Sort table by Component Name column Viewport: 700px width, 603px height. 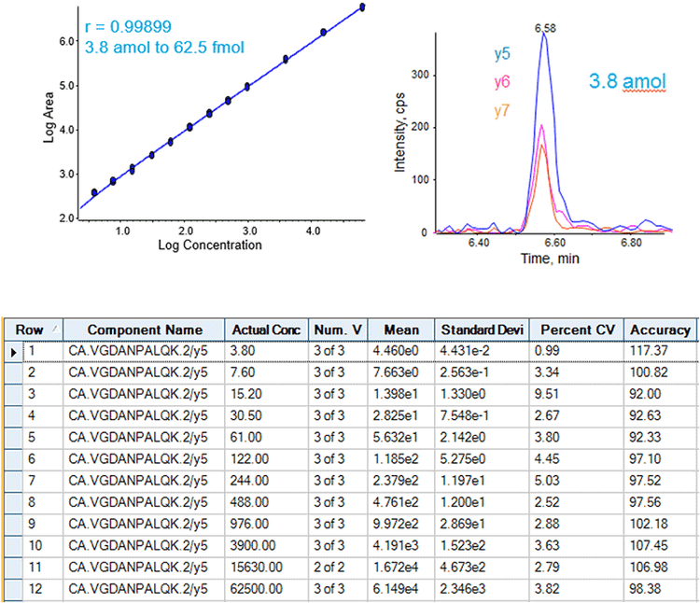click(144, 330)
